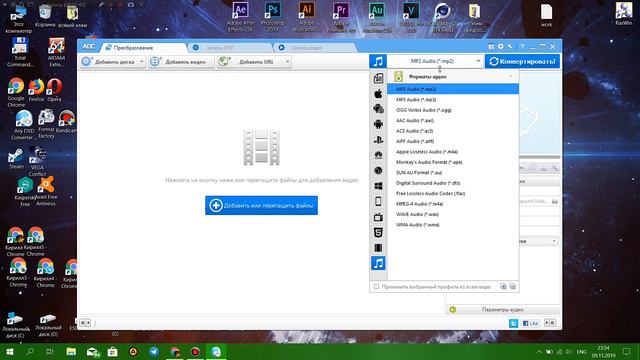Open Telegram in the taskbar
The height and width of the screenshot is (360, 640).
(x=154, y=351)
